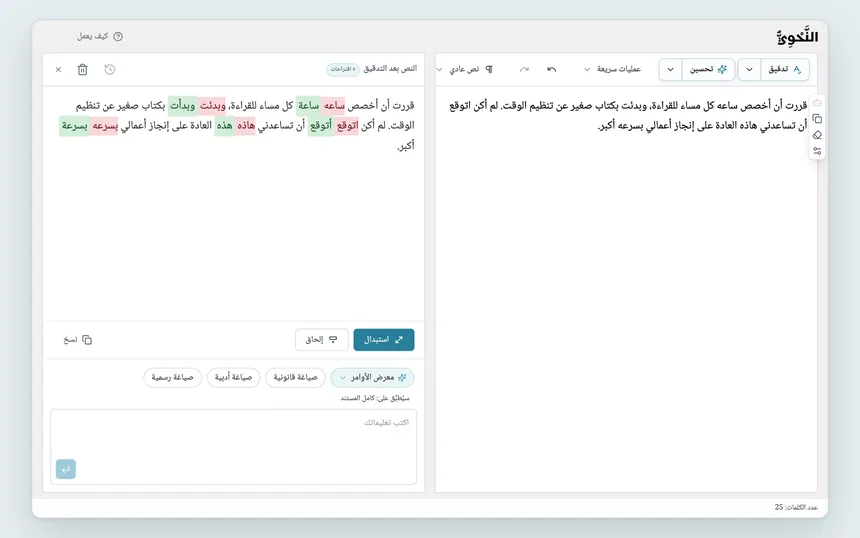This screenshot has height=538, width=860.
Task: Click the تدقيق proofreading button
Action: pyautogui.click(x=785, y=70)
